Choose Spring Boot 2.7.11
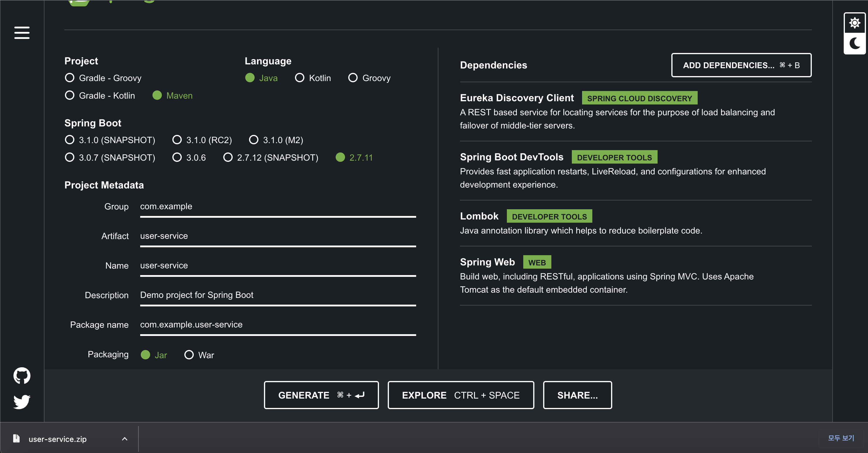 (x=354, y=157)
